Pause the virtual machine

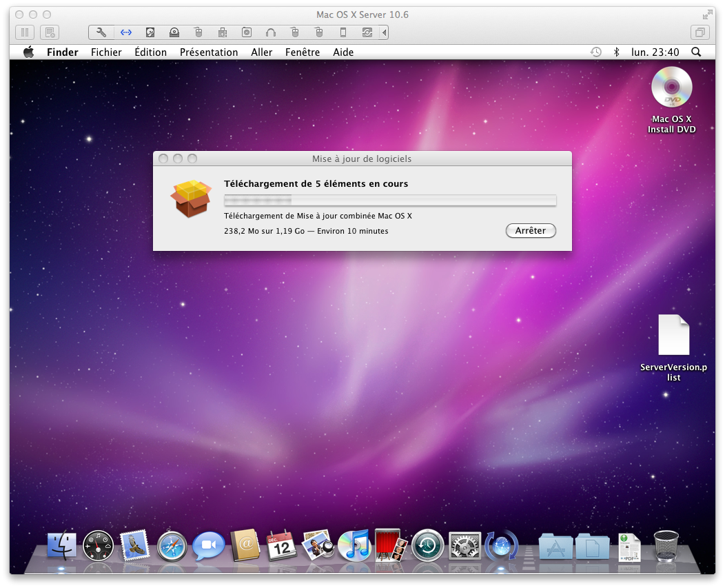tap(25, 32)
